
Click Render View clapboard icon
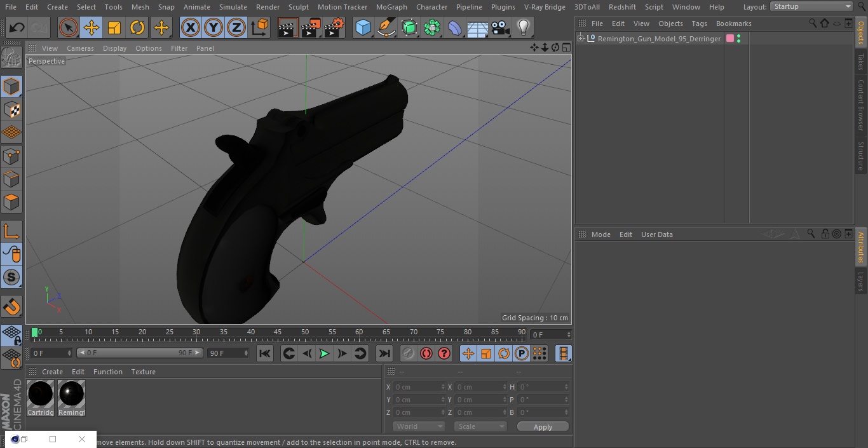tap(288, 28)
